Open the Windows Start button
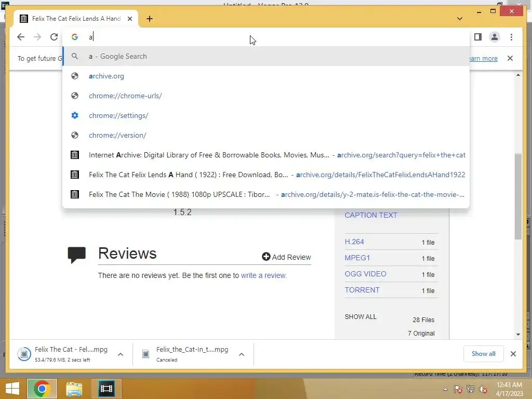 click(12, 389)
